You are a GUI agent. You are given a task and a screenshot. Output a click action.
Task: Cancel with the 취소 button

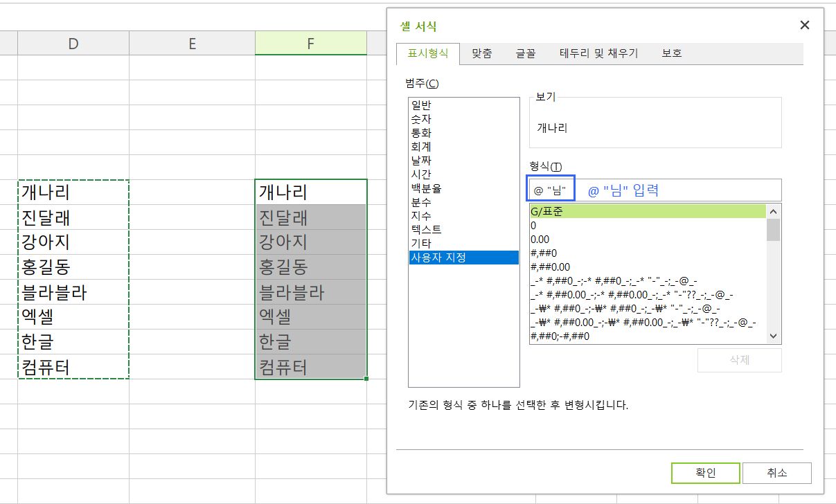point(776,473)
